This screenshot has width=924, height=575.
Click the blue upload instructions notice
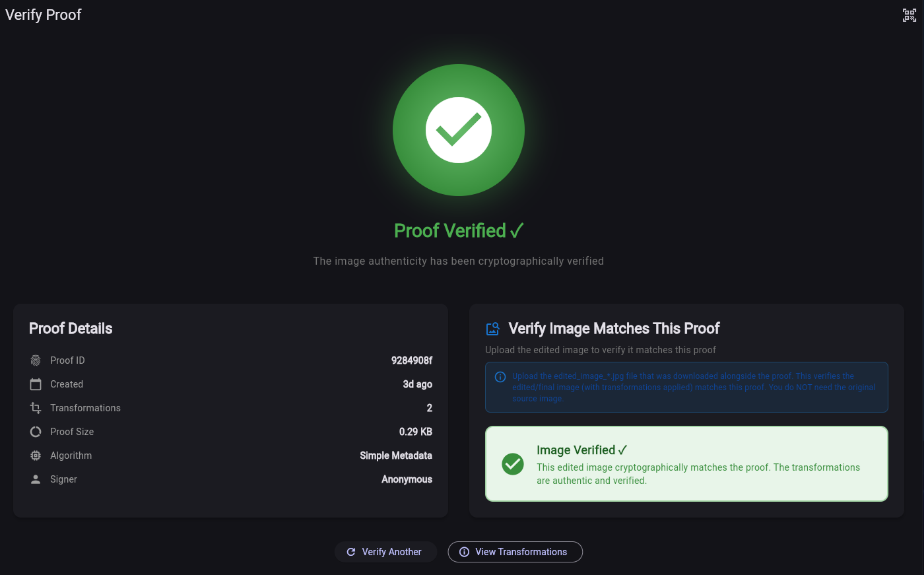point(686,387)
